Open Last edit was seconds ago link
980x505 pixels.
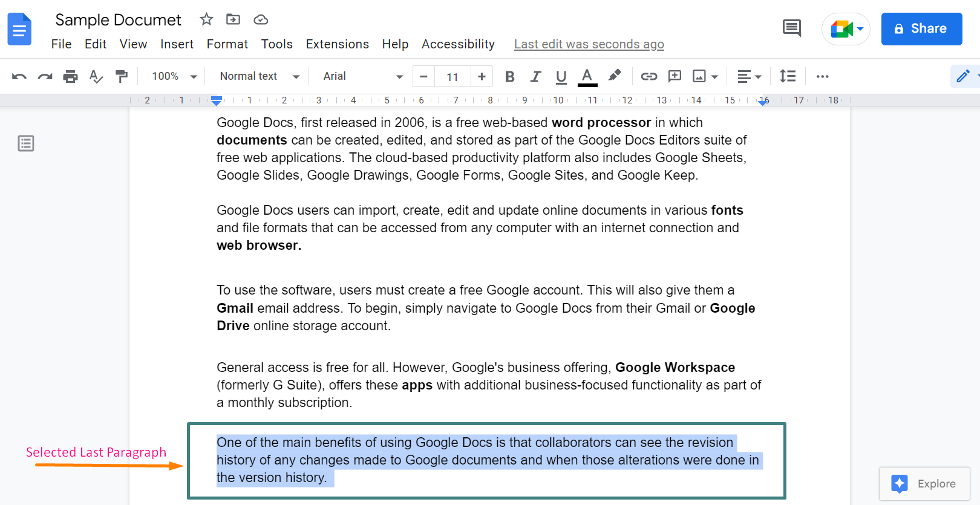[x=589, y=44]
